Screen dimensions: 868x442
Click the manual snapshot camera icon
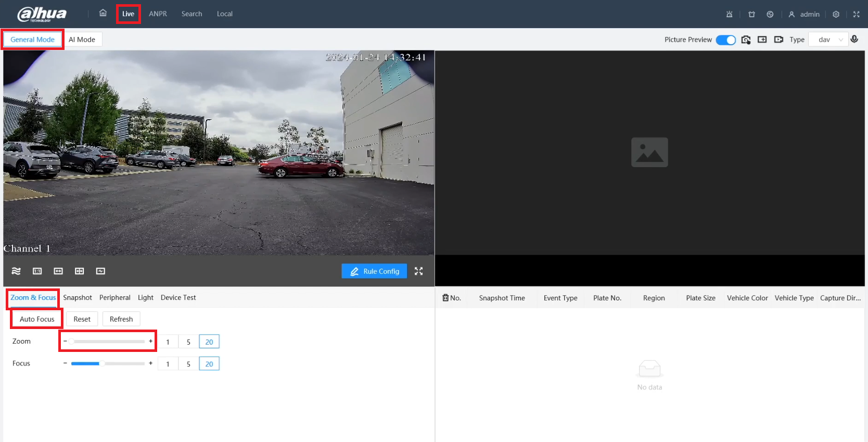746,40
